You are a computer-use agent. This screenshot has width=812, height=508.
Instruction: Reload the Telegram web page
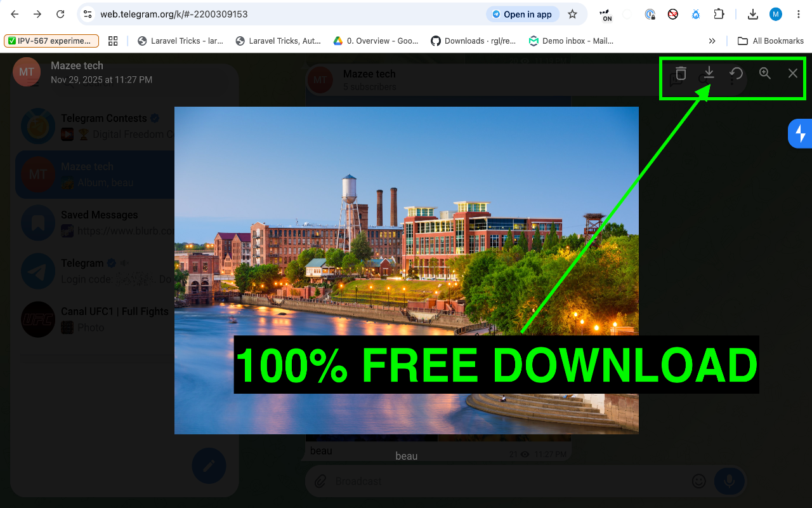(x=60, y=14)
